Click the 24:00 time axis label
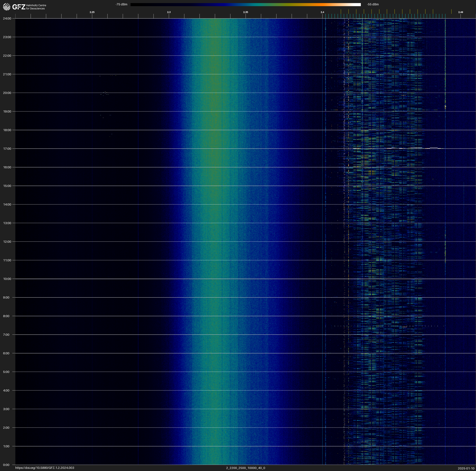 click(x=7, y=18)
